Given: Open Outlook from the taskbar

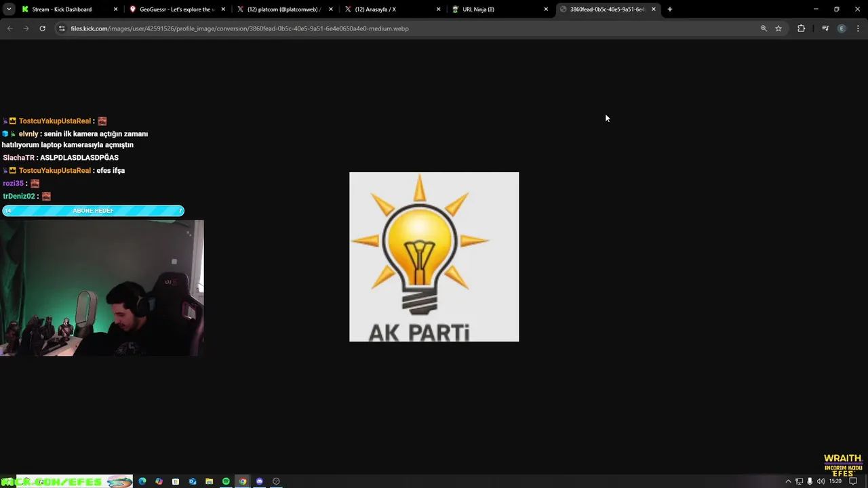Looking at the screenshot, I should coord(193,481).
